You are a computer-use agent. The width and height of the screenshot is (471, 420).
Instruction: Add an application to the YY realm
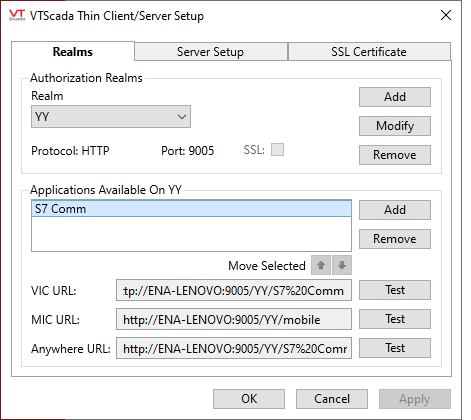pyautogui.click(x=395, y=210)
